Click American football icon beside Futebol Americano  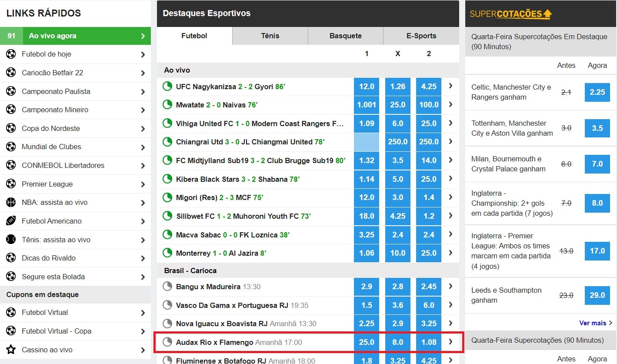(11, 221)
